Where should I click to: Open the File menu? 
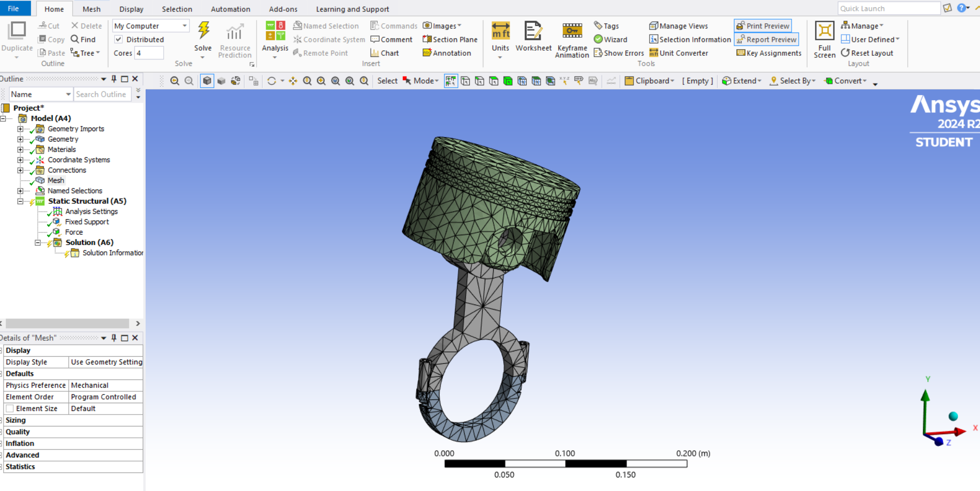[13, 8]
